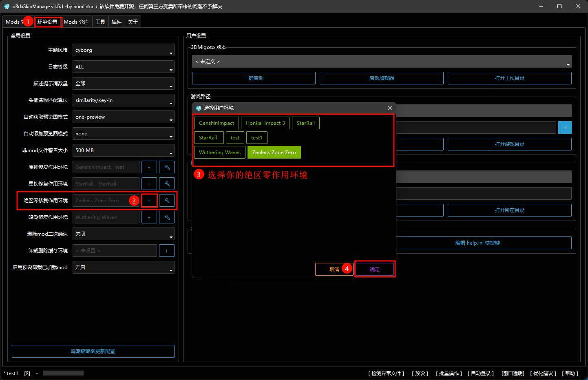Deselect Zenless Zone Zero environment tag
The height and width of the screenshot is (380, 588).
274,152
